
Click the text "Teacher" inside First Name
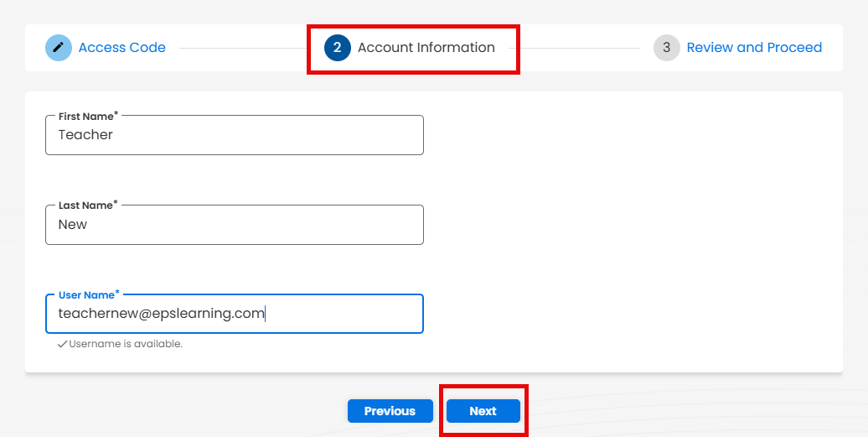coord(85,135)
